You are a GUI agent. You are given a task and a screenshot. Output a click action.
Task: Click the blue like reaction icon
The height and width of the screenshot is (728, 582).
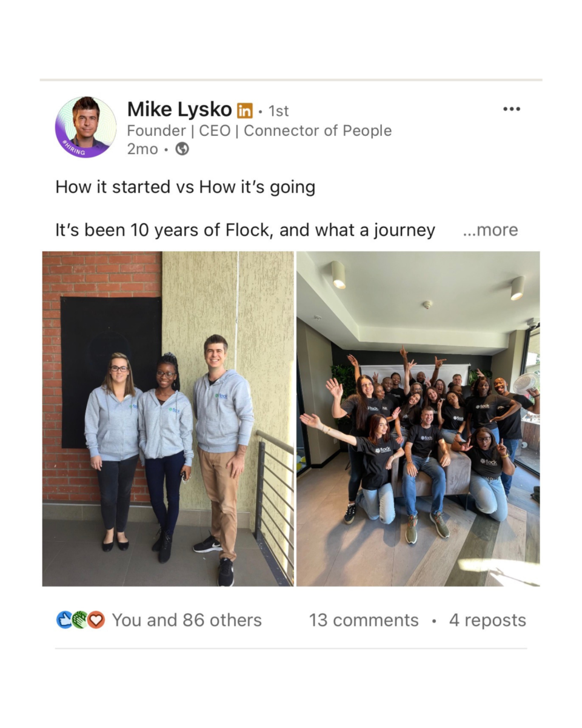[x=64, y=620]
